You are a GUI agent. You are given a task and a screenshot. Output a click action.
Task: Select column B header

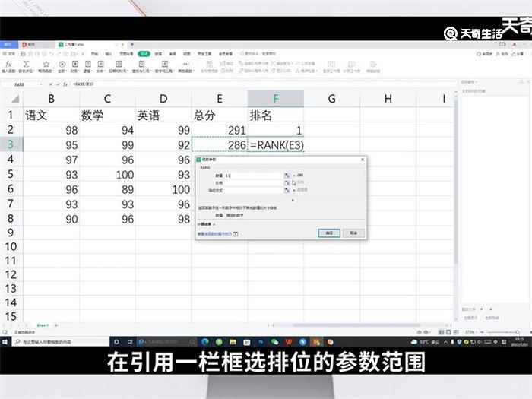51,99
